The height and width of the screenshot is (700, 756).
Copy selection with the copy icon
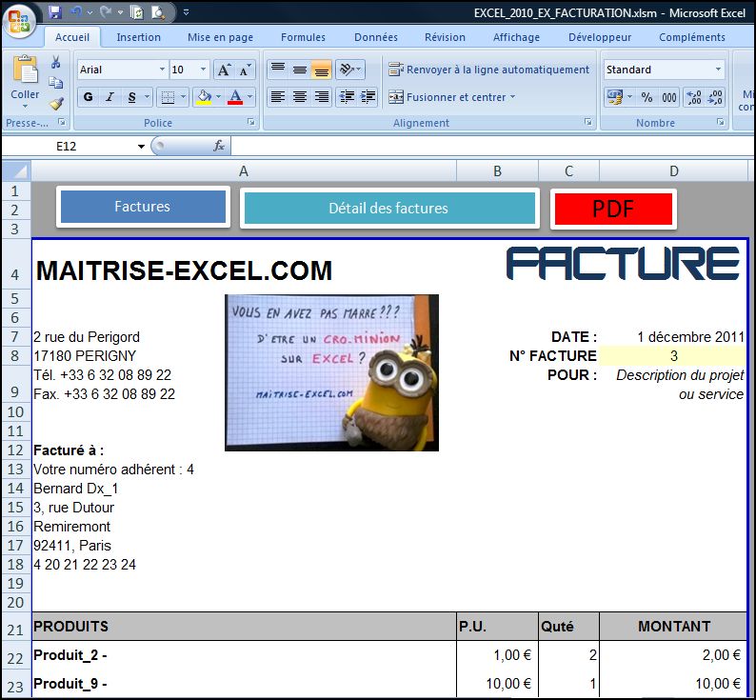pyautogui.click(x=56, y=83)
